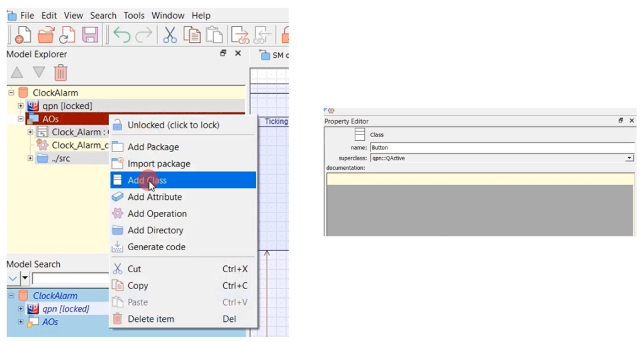Choose Add Package from context menu

pos(183,147)
